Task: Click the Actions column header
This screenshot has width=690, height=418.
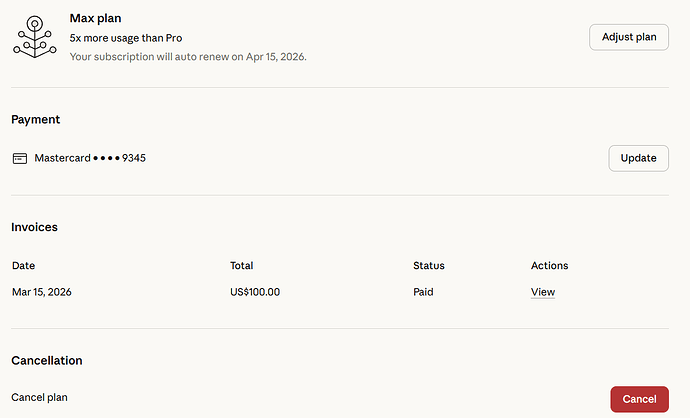Action: pos(549,266)
